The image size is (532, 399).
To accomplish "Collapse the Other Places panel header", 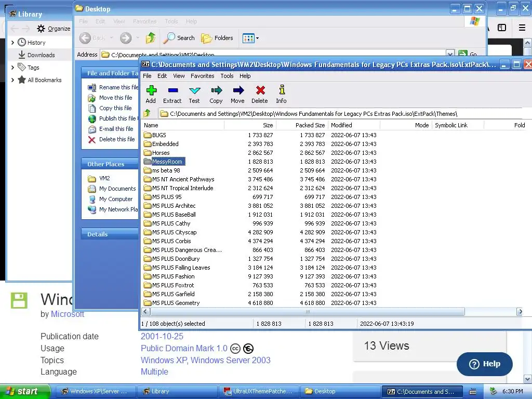I will 110,164.
